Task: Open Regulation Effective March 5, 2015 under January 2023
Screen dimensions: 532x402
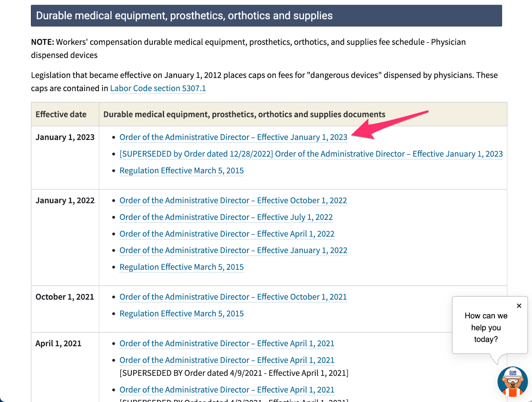Action: pyautogui.click(x=182, y=170)
